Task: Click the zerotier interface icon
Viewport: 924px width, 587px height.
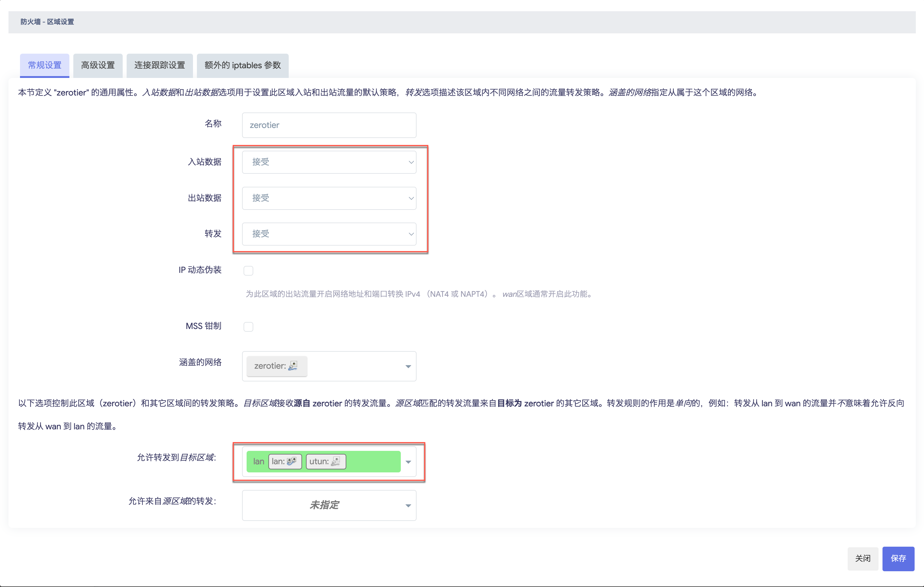Action: click(x=293, y=366)
